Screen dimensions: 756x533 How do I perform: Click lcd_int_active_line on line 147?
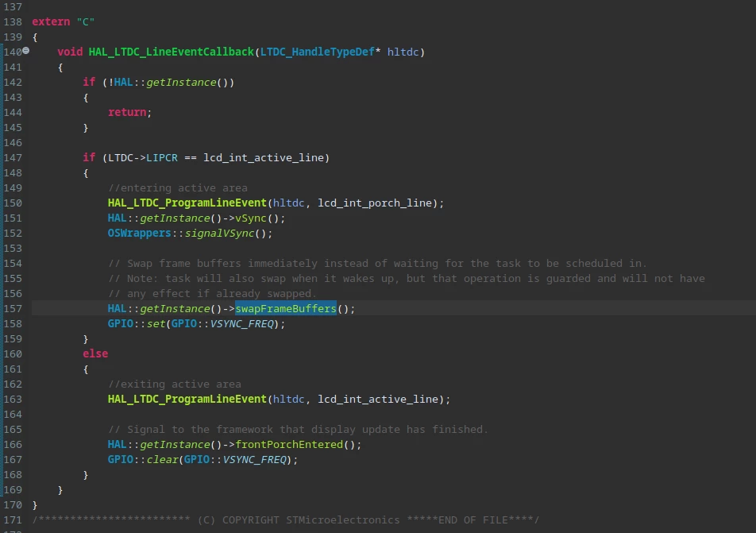pos(264,158)
